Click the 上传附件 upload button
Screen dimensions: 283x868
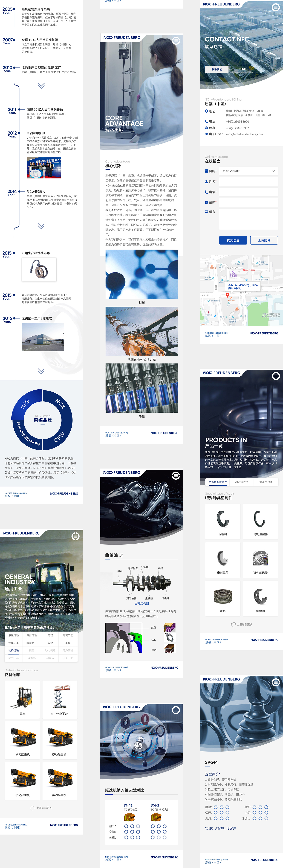(x=264, y=240)
